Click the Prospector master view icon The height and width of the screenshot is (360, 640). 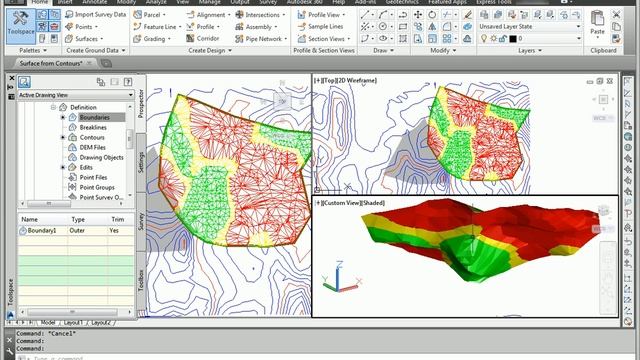pos(24,82)
